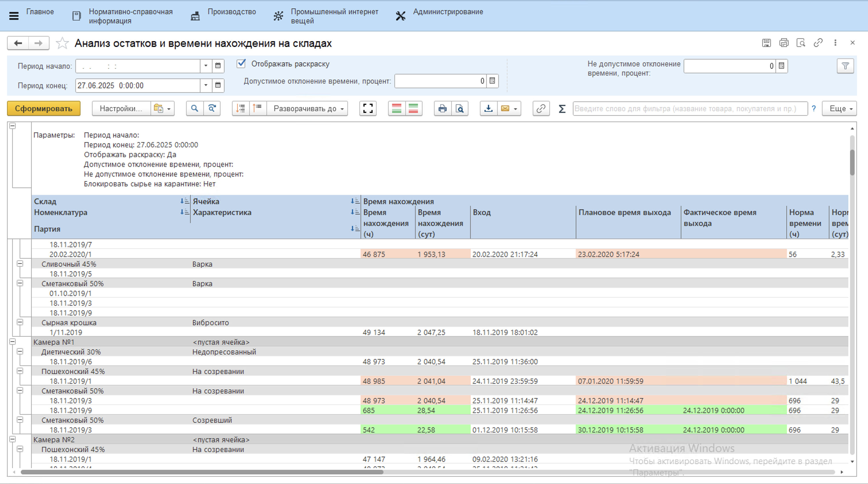
Task: Open the 'Администрирование' menu section
Action: point(447,12)
